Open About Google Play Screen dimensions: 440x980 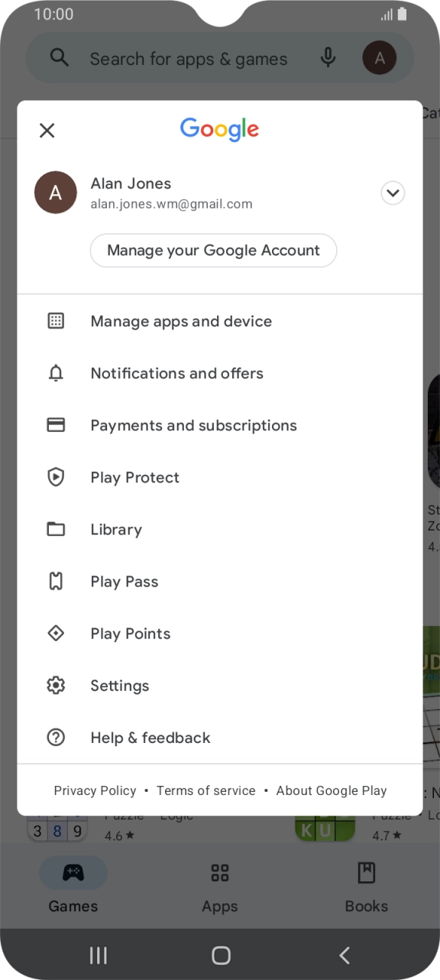[331, 790]
